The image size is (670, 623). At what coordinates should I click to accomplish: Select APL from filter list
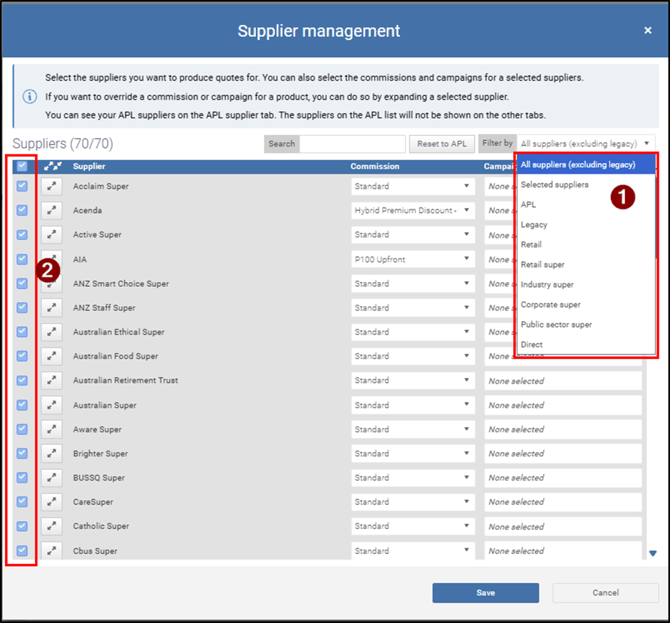coord(529,205)
